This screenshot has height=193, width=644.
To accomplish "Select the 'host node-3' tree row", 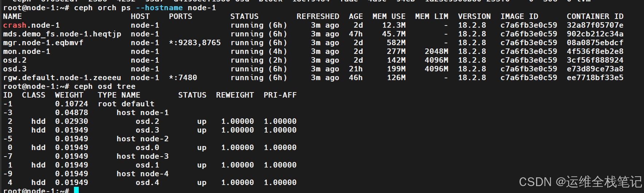I will [143, 156].
